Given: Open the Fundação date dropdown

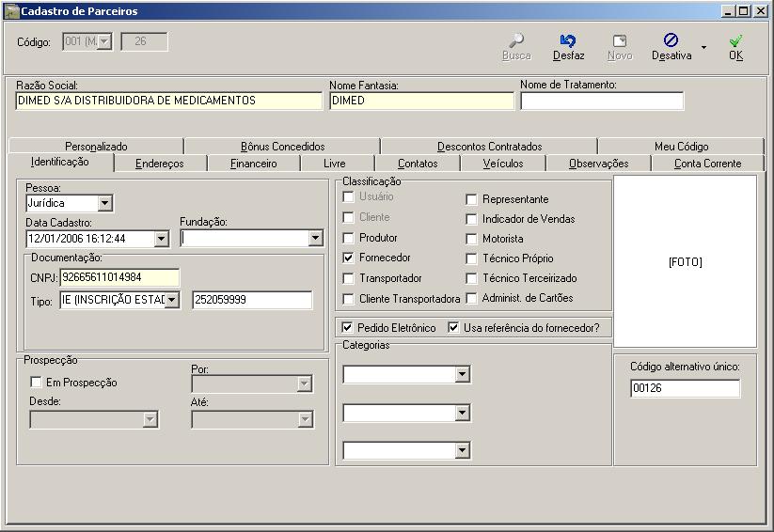Looking at the screenshot, I should [x=315, y=239].
